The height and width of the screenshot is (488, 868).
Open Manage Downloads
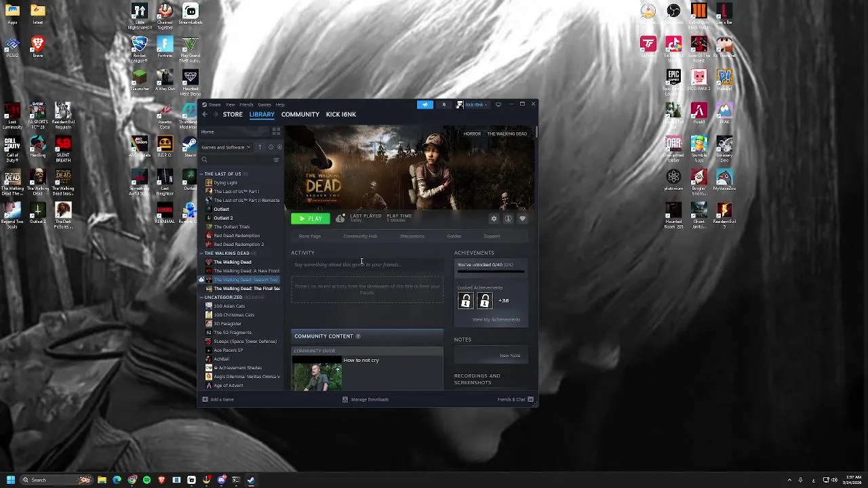pos(366,400)
